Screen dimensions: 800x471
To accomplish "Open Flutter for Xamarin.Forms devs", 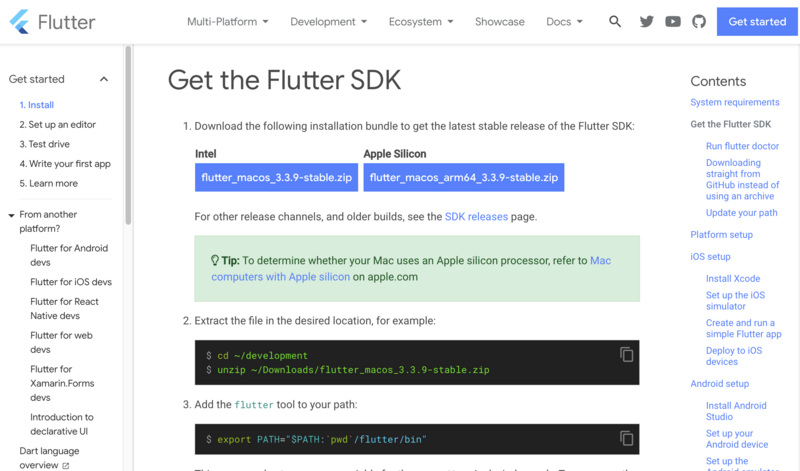I will (x=62, y=383).
